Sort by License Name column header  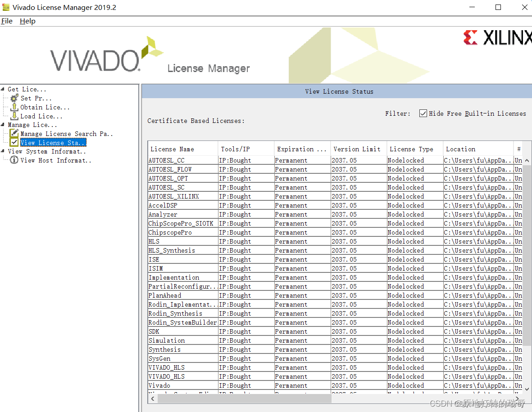tap(183, 149)
